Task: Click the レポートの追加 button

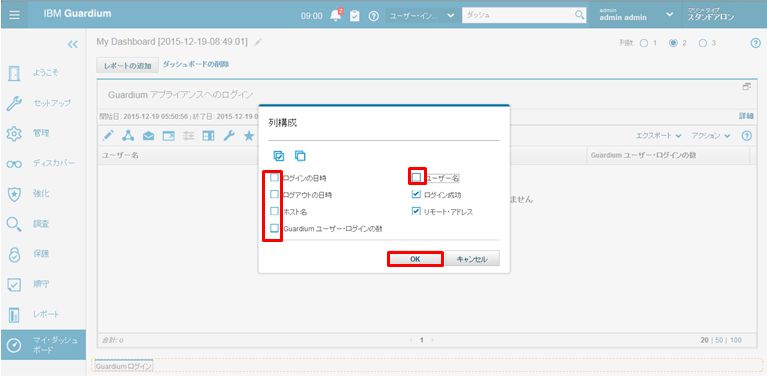Action: pos(128,65)
